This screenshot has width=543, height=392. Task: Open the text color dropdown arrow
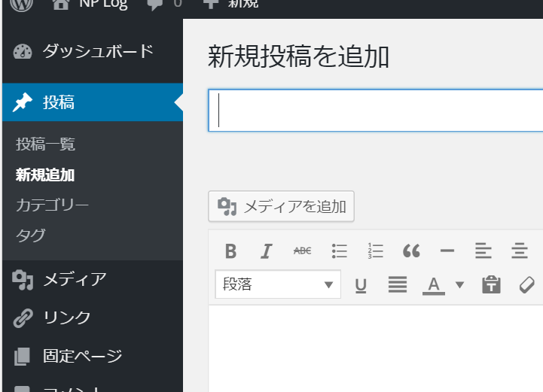pyautogui.click(x=459, y=285)
